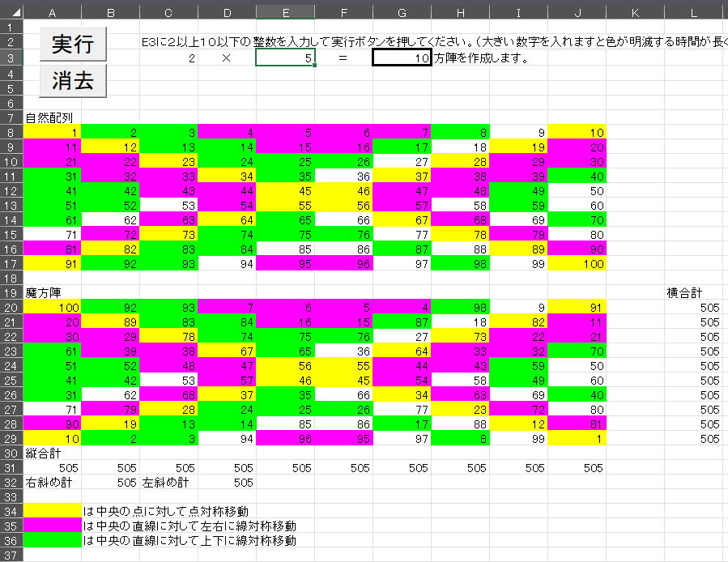Click the yellow point-symmetry legend swatch
The height and width of the screenshot is (562, 728).
coord(53,511)
